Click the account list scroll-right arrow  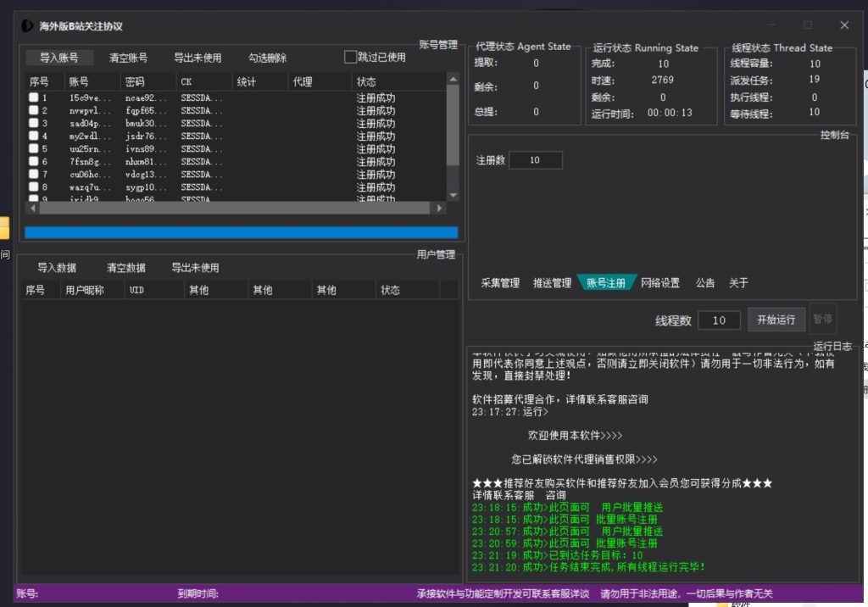coord(439,208)
